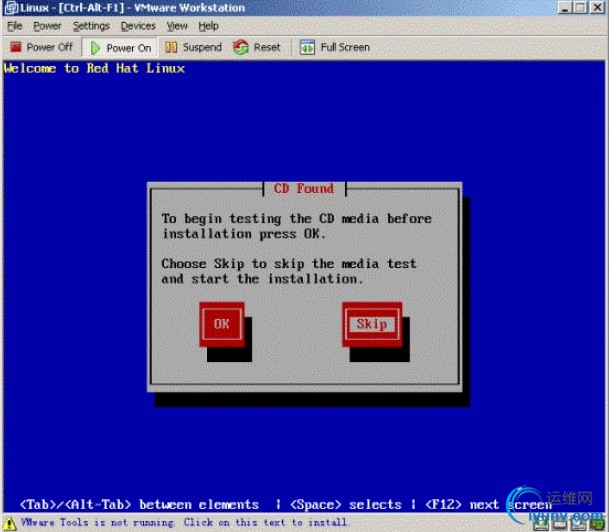Maximize the VMware Workstation window
Image resolution: width=609 pixels, height=532 pixels.
point(581,7)
